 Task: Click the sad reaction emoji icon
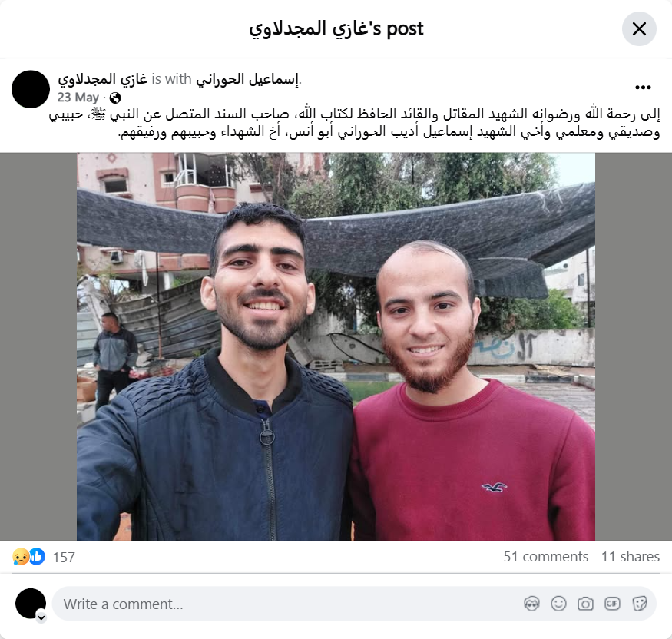click(21, 557)
